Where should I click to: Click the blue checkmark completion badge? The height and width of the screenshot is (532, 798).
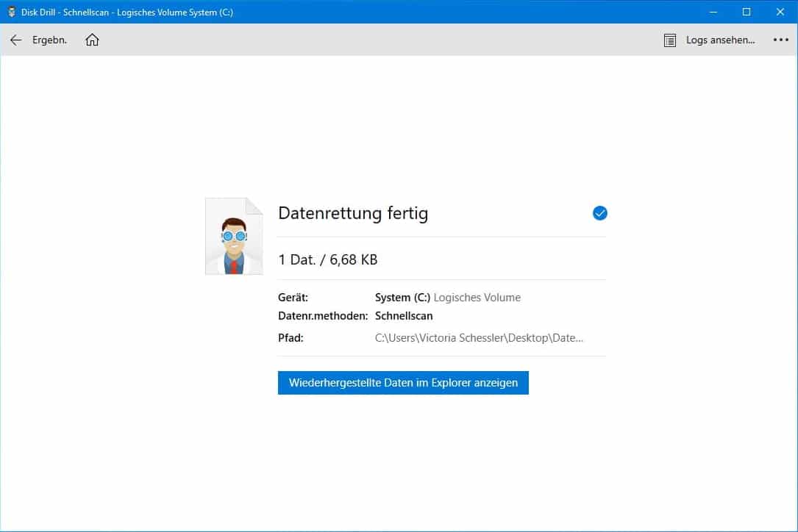click(x=600, y=213)
